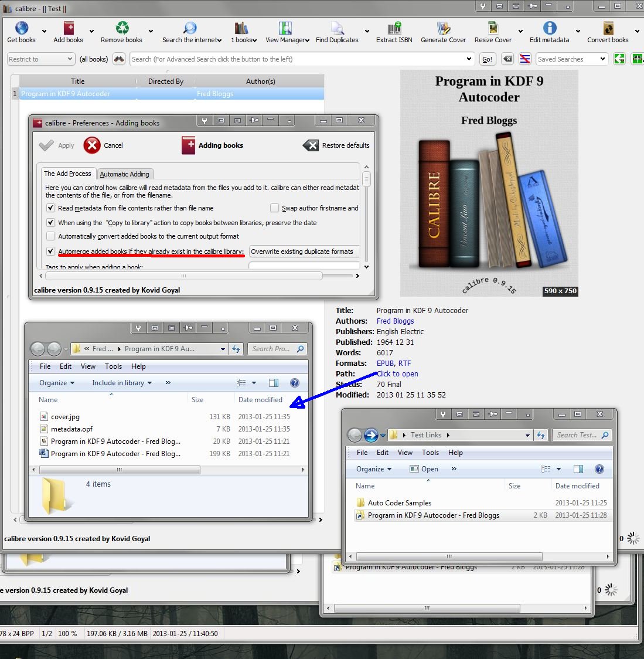Open Search the internet tool

(x=190, y=28)
